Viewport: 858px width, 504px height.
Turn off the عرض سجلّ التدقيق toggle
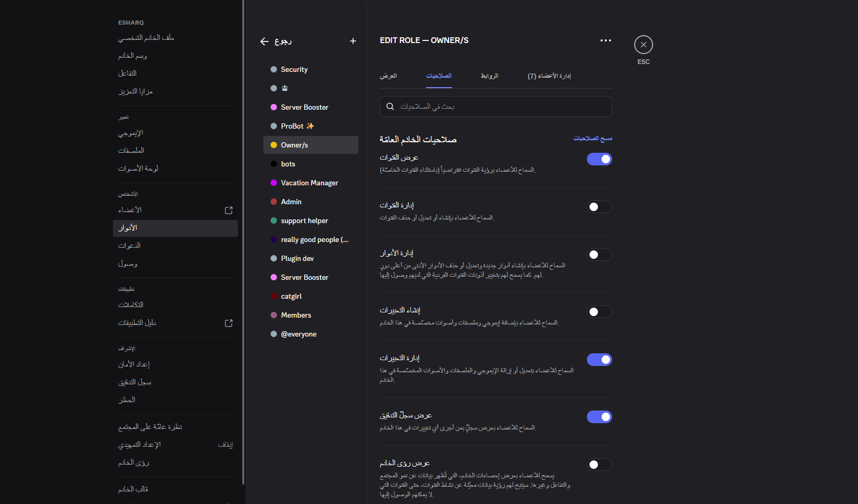point(599,417)
